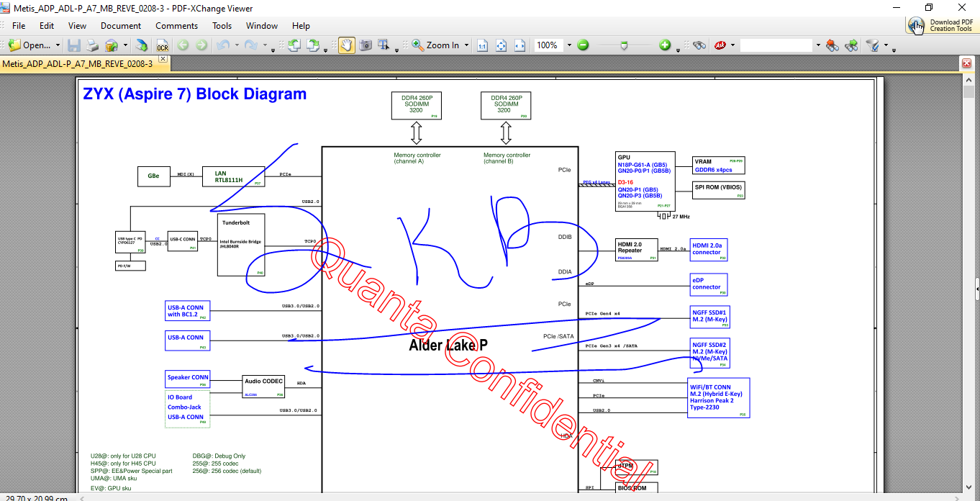Click the search options funnel icon
980x501 pixels.
pyautogui.click(x=872, y=45)
